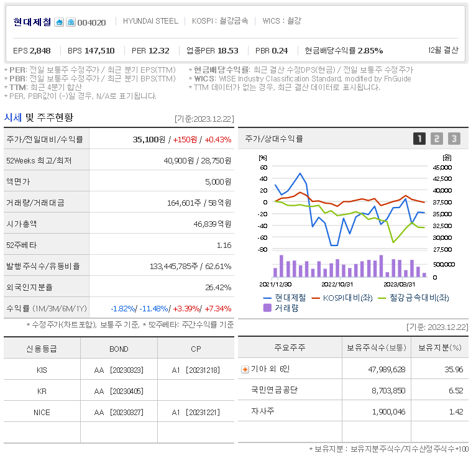The height and width of the screenshot is (458, 476).
Task: Select the 8,703,850 shares cell
Action: tap(388, 391)
